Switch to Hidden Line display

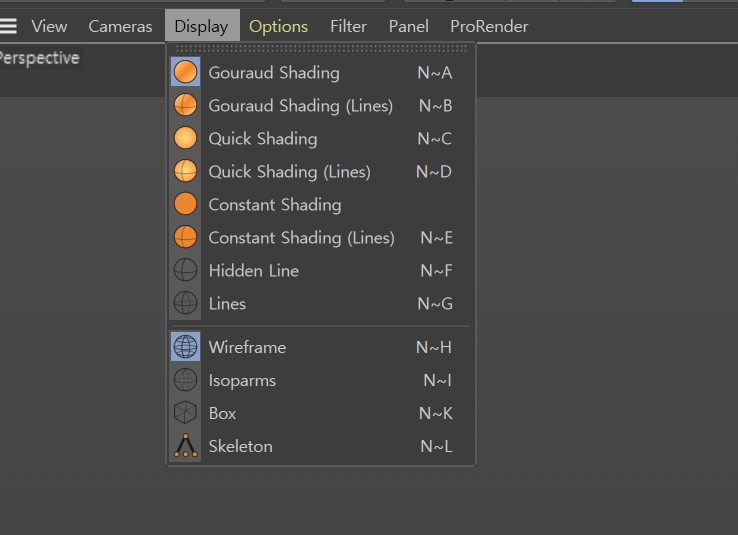coord(321,270)
